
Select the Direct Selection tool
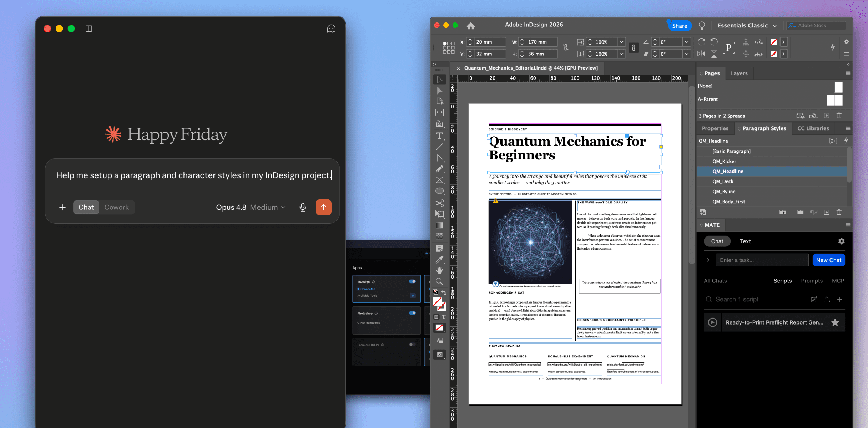[440, 91]
